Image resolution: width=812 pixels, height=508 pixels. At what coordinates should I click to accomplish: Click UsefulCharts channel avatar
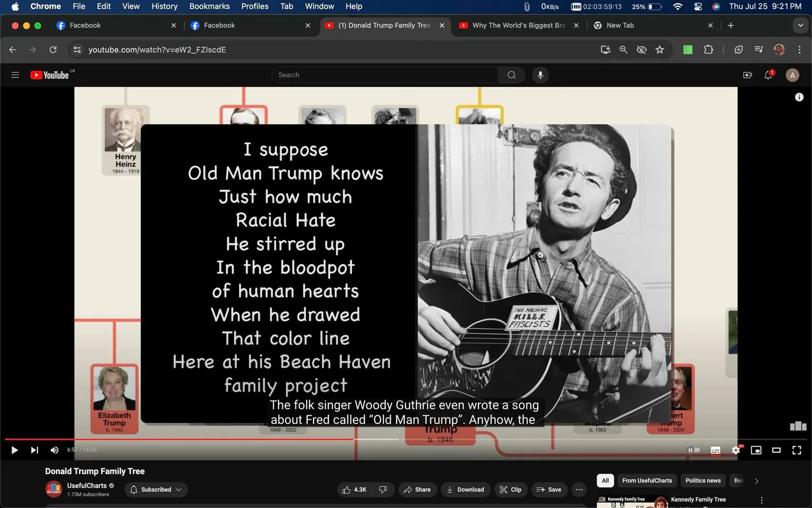(x=54, y=489)
